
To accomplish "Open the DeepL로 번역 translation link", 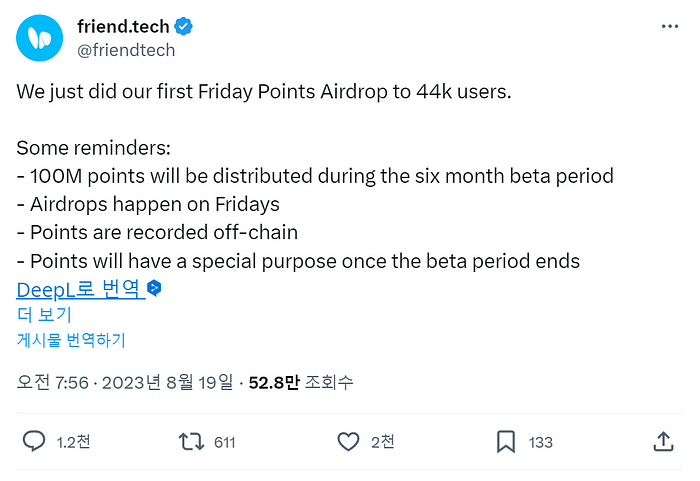I will coord(81,289).
